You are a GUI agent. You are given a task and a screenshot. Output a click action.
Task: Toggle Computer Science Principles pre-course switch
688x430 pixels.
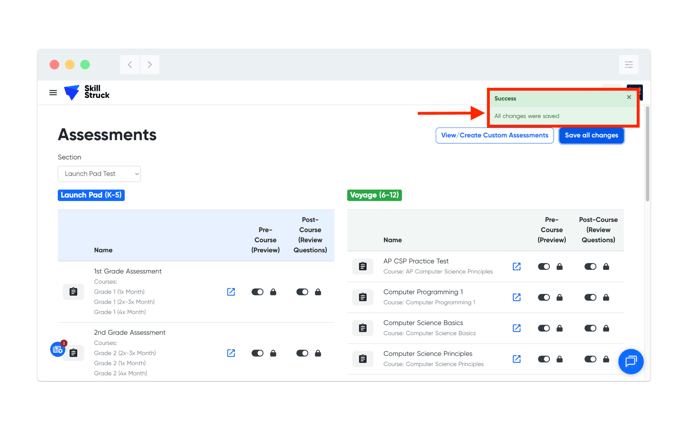coord(544,359)
